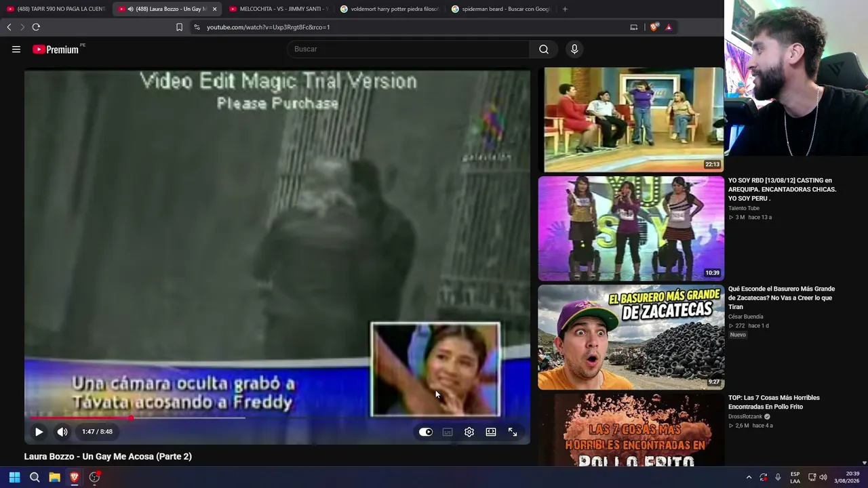Visit César Buendía channel

(746, 317)
